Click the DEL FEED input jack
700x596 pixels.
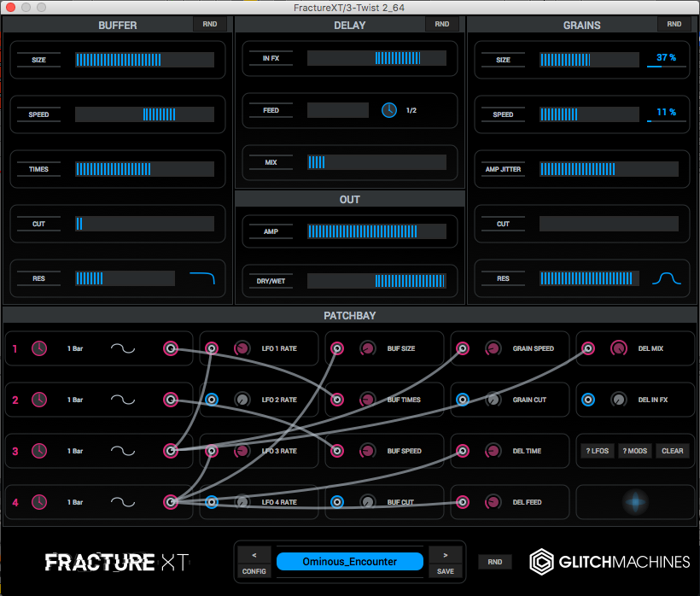point(463,502)
